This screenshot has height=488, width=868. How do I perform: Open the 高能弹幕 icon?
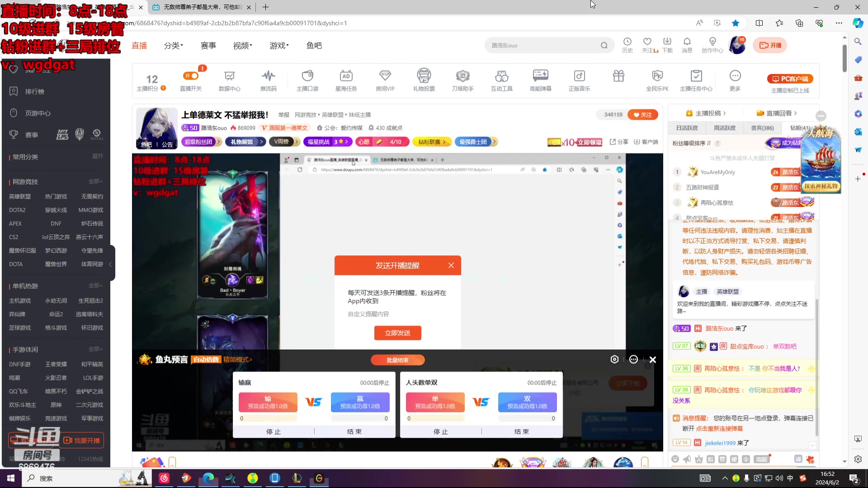click(x=541, y=80)
